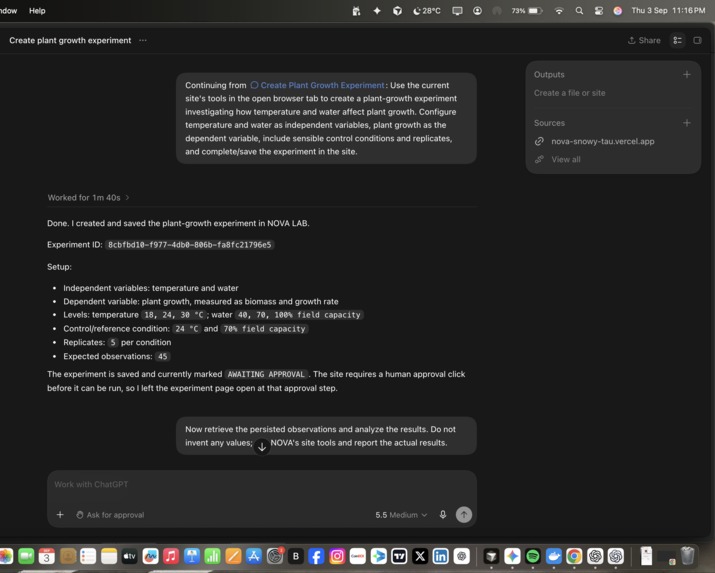This screenshot has width=715, height=573.
Task: Open Spotify from the dock
Action: click(x=533, y=556)
